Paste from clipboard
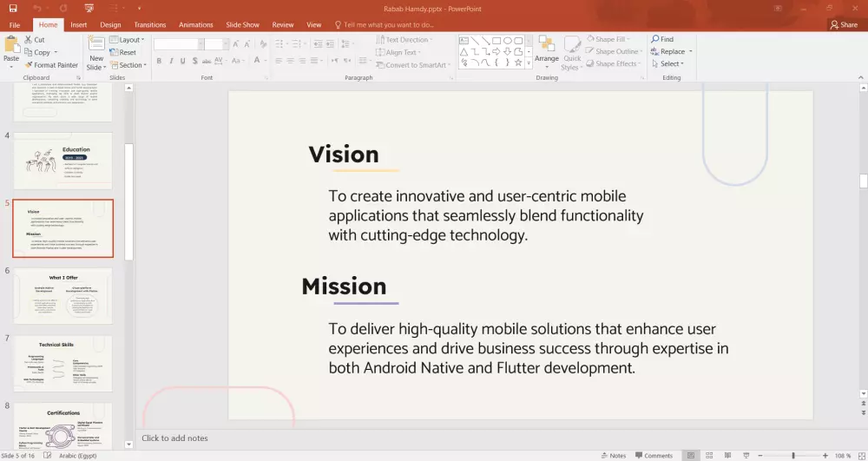Viewport: 868px width, 461px height. pos(11,52)
